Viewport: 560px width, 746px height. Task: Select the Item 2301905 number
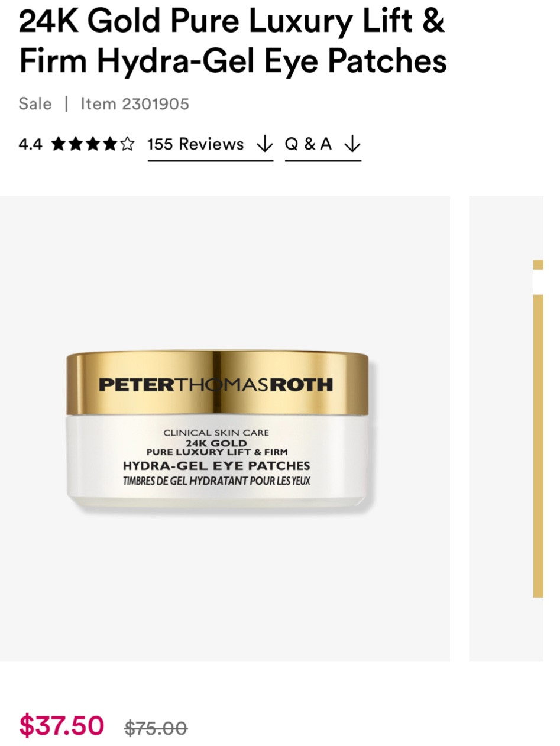pyautogui.click(x=135, y=104)
